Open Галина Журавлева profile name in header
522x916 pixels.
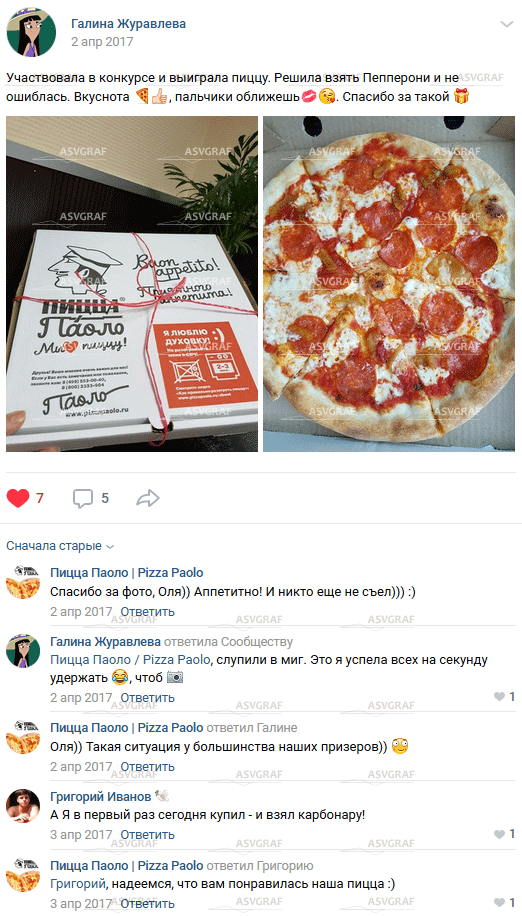[128, 24]
